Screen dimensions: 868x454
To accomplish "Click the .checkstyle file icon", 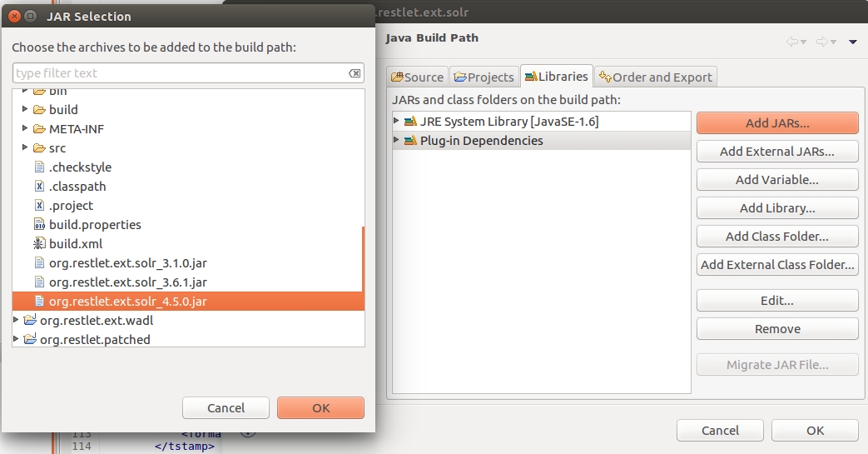I will click(x=39, y=167).
